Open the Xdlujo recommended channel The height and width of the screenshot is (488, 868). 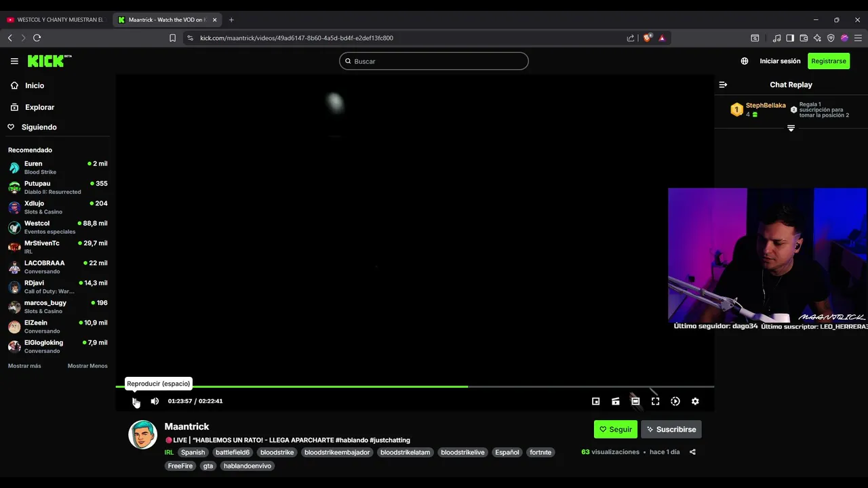[x=58, y=207]
